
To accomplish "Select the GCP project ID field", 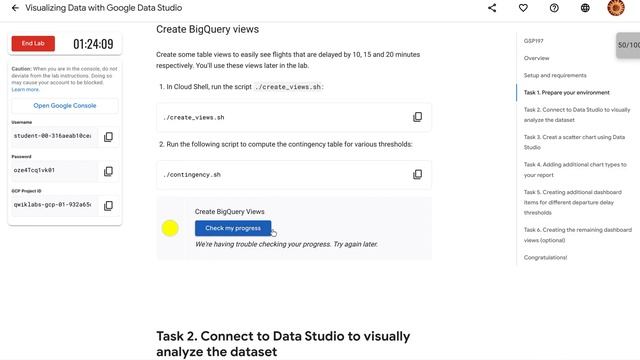I will (x=55, y=204).
